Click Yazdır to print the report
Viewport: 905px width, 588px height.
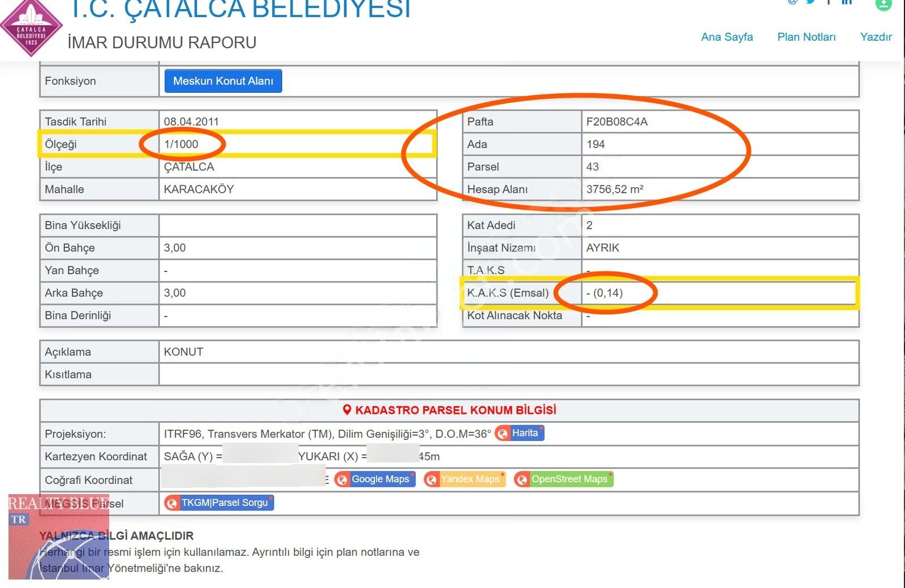(x=876, y=37)
